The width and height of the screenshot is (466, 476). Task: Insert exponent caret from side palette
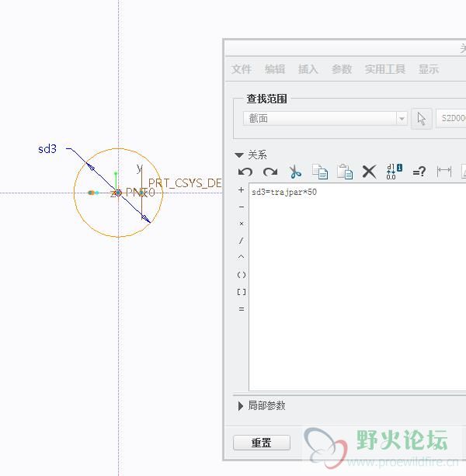pos(241,257)
